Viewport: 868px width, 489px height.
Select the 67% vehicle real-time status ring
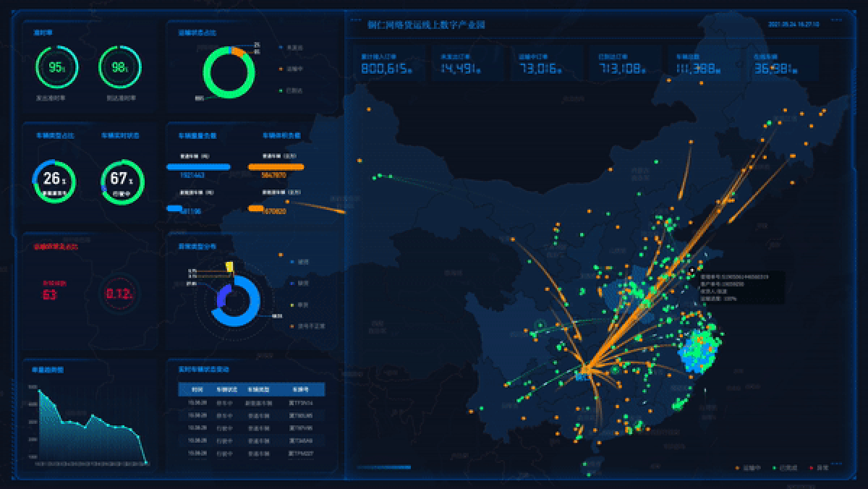point(122,181)
